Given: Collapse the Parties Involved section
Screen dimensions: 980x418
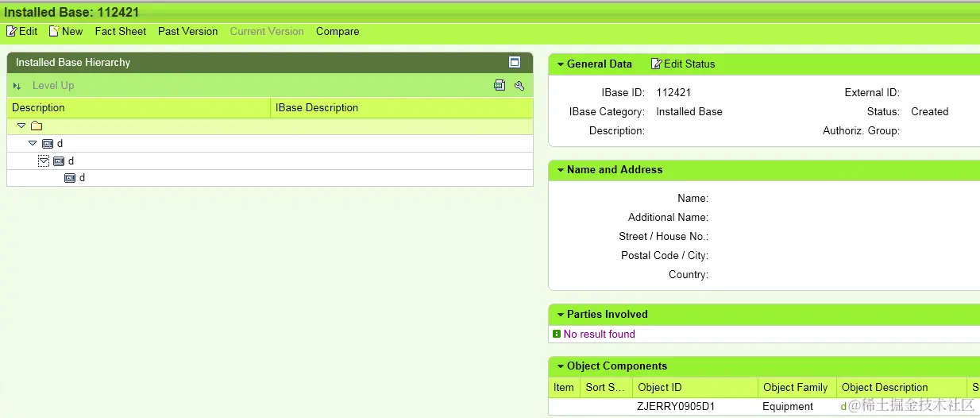Looking at the screenshot, I should coord(561,315).
